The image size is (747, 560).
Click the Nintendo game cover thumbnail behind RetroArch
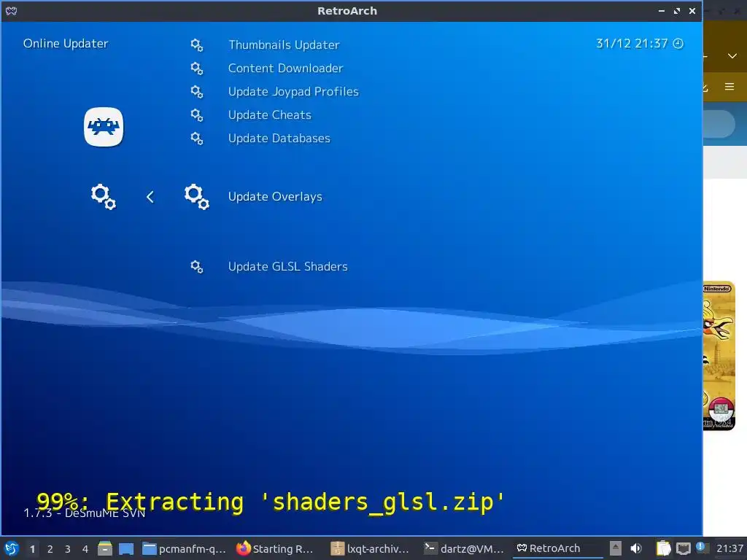click(x=719, y=356)
